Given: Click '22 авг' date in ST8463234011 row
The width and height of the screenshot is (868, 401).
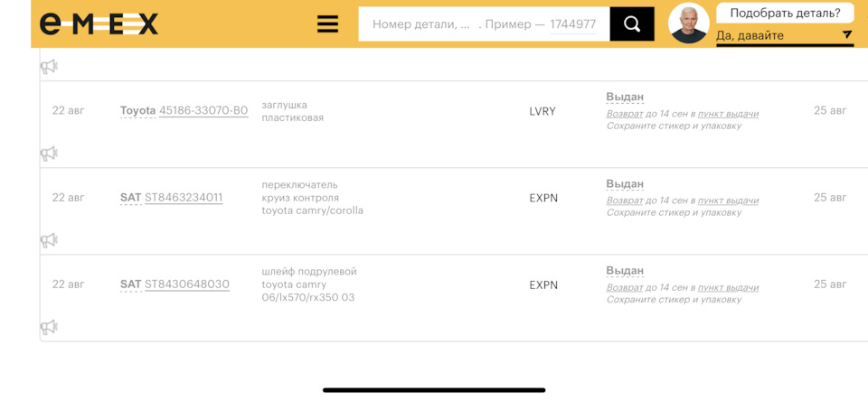Looking at the screenshot, I should pos(69,197).
